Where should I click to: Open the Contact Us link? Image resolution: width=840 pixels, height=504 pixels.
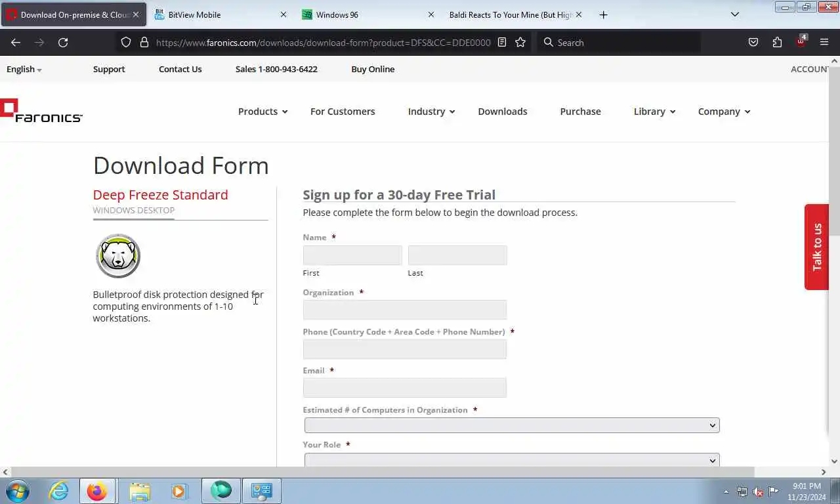point(180,69)
